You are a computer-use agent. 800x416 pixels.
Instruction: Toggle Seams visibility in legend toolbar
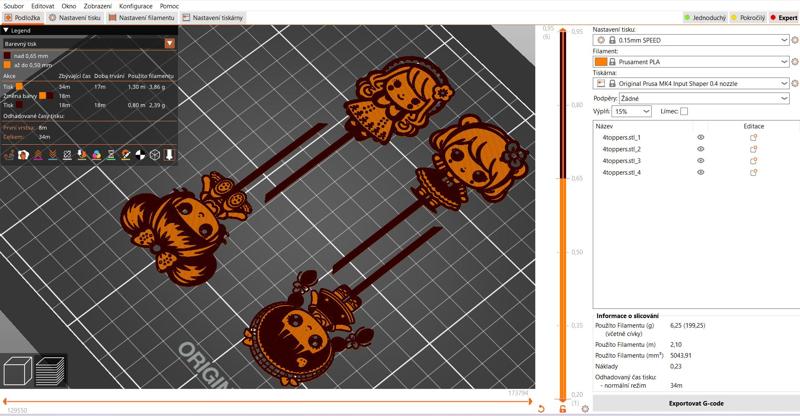[67, 155]
